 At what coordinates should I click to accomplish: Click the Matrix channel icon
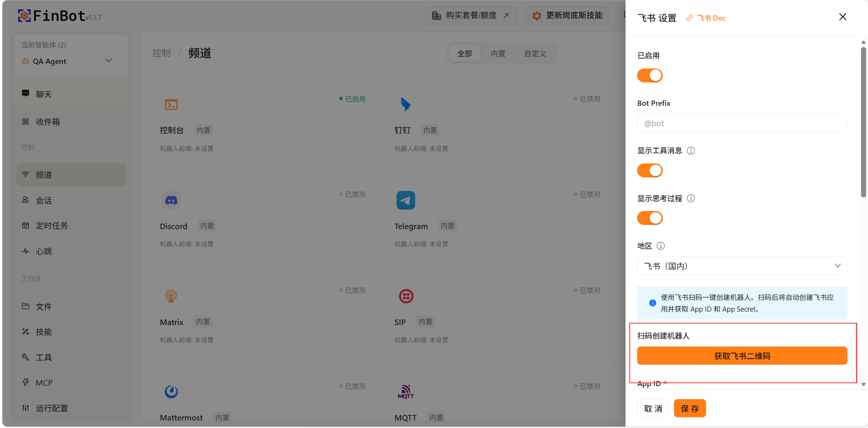[x=171, y=296]
